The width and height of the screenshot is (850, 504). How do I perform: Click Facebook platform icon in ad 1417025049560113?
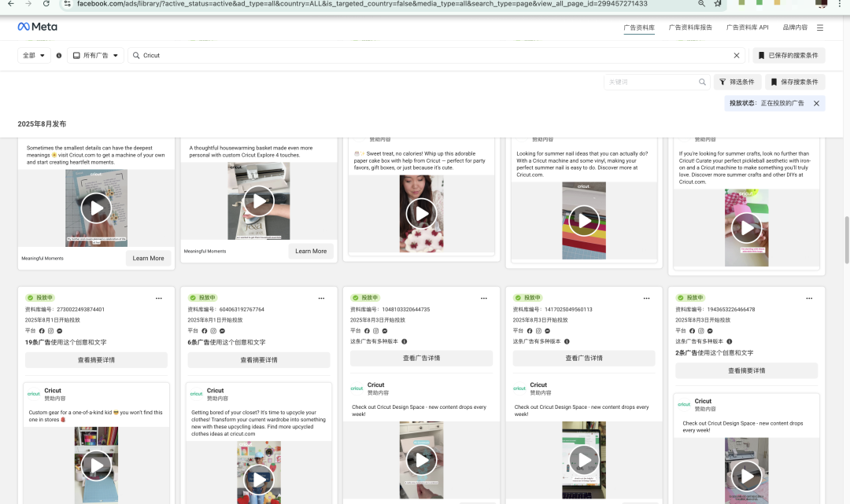tap(530, 331)
